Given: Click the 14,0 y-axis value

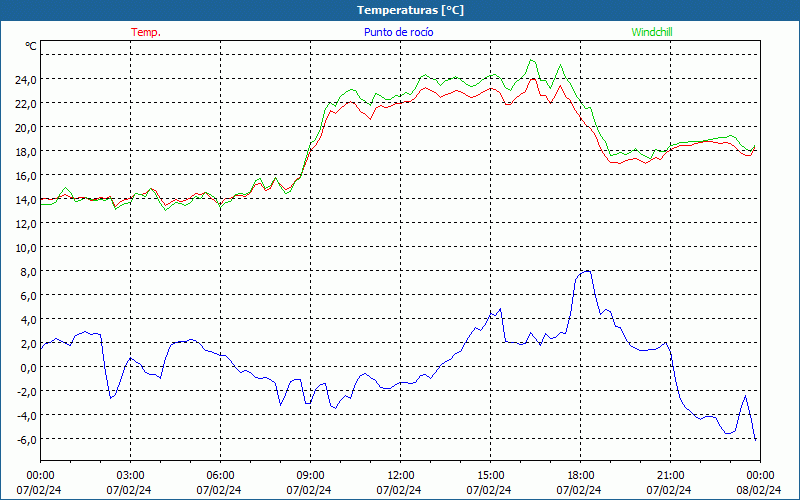Looking at the screenshot, I should coord(26,199).
